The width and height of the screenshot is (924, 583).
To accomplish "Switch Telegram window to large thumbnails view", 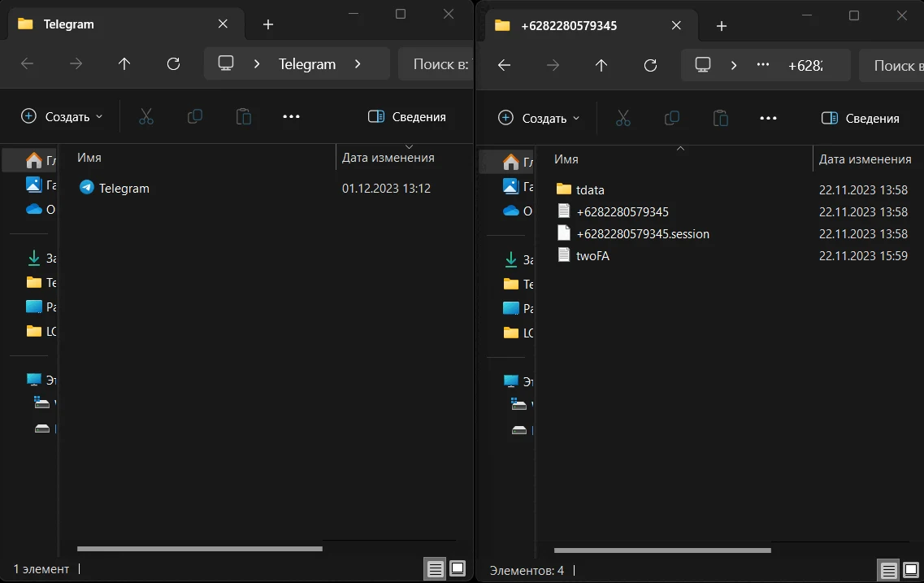I will point(458,569).
